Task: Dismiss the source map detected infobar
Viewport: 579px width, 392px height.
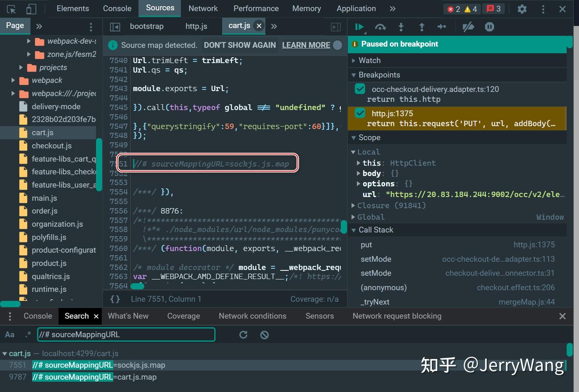Action: point(338,45)
